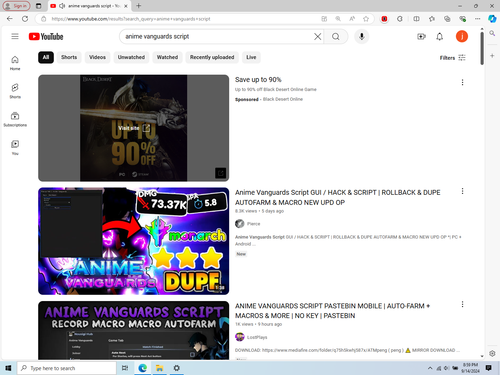This screenshot has width=500, height=375.
Task: Click the Black Desert ad thumbnail
Action: 134,128
